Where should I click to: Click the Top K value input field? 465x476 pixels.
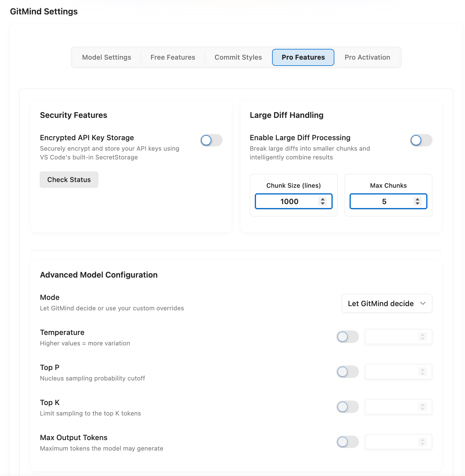(399, 407)
